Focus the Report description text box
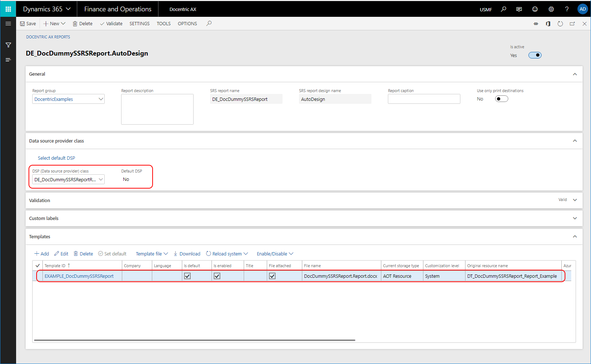 click(x=157, y=109)
